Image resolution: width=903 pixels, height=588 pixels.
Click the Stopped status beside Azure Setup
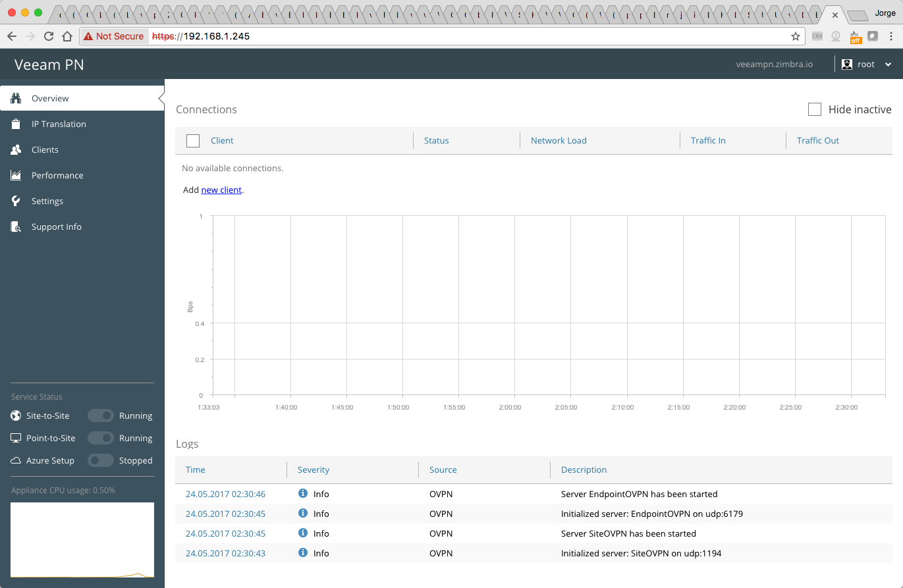click(x=136, y=460)
